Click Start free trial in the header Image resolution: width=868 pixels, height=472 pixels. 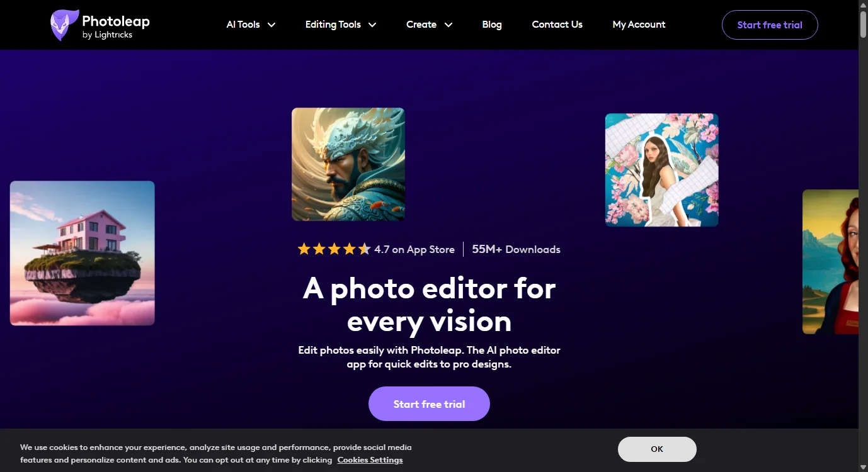click(769, 25)
